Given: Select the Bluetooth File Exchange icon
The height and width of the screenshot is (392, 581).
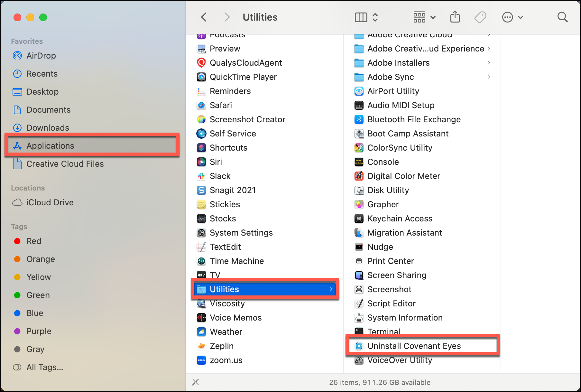Looking at the screenshot, I should coord(359,119).
